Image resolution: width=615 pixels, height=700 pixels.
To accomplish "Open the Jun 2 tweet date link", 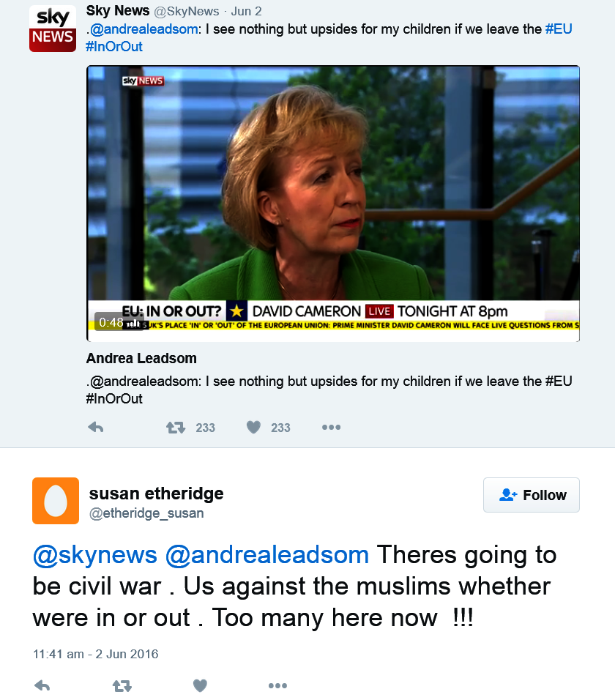I will pyautogui.click(x=246, y=12).
